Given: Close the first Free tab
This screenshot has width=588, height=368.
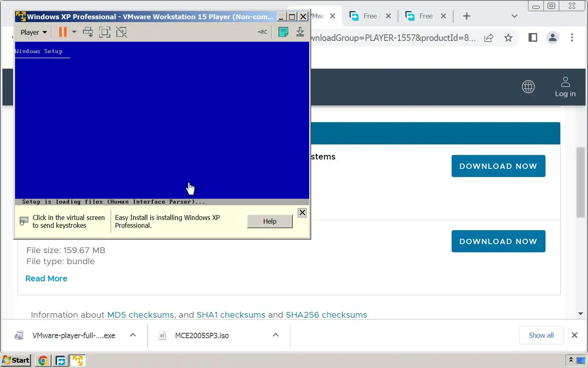Looking at the screenshot, I should tap(388, 16).
